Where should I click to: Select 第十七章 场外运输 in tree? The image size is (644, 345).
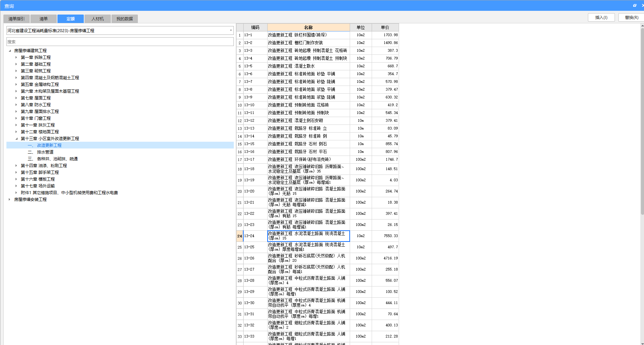(x=38, y=186)
